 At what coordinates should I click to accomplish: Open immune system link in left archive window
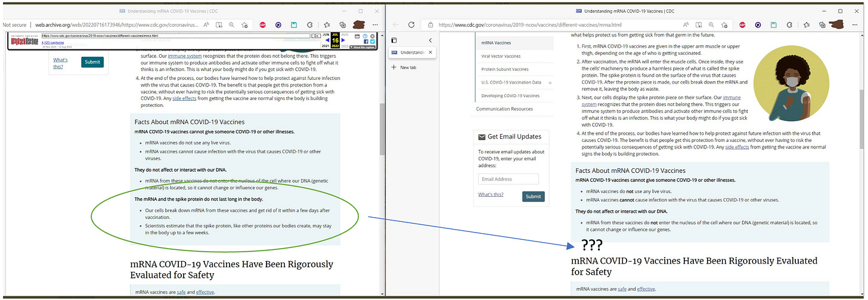184,55
